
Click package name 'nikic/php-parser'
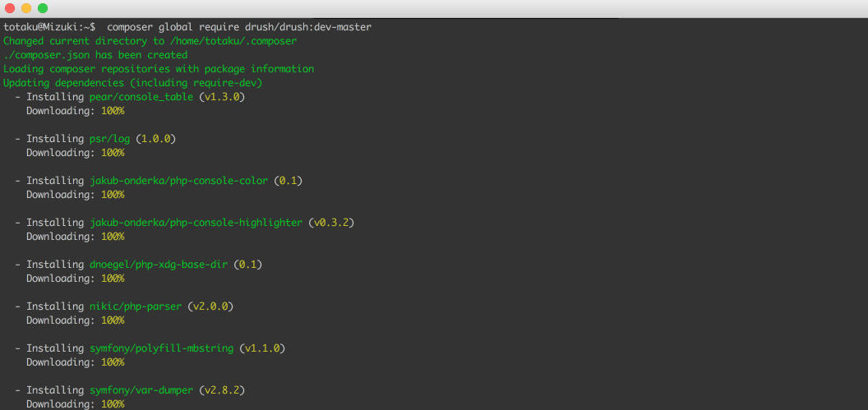coord(136,306)
